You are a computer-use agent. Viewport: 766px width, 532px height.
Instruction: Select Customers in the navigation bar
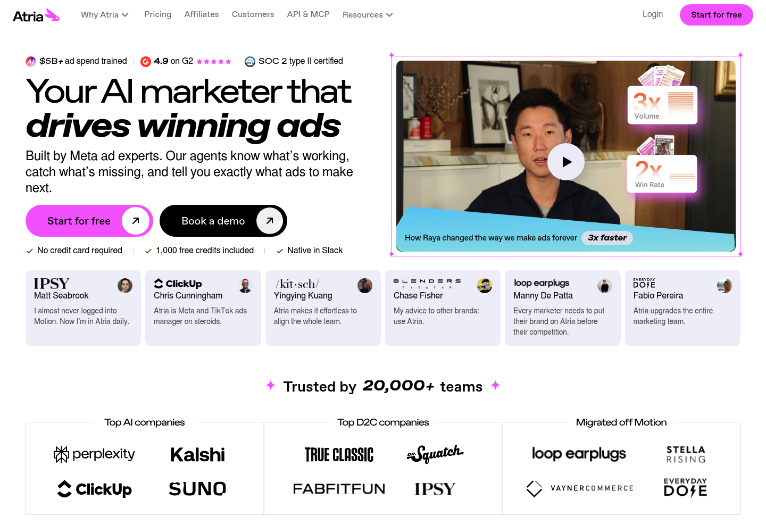click(x=253, y=14)
